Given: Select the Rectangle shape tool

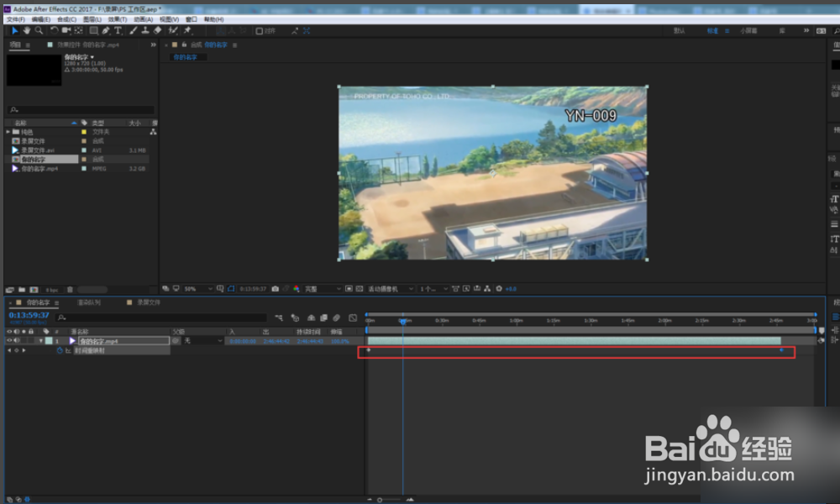Looking at the screenshot, I should [x=94, y=30].
